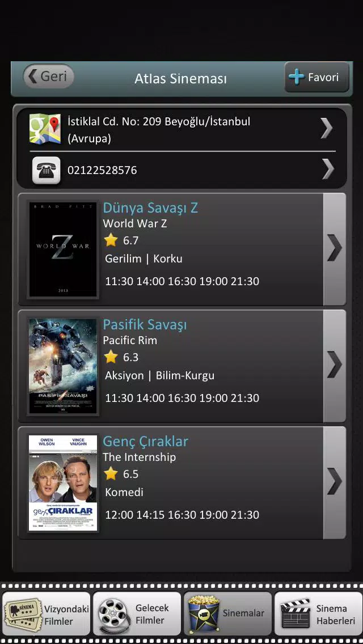Click the Genç Çıraklar movie title link
The image size is (363, 644).
click(x=146, y=442)
